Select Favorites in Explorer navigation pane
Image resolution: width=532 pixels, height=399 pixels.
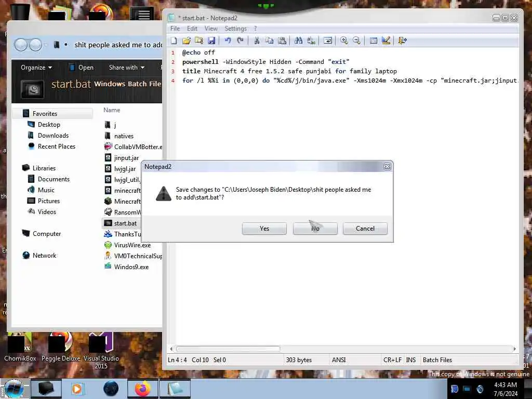click(x=45, y=114)
